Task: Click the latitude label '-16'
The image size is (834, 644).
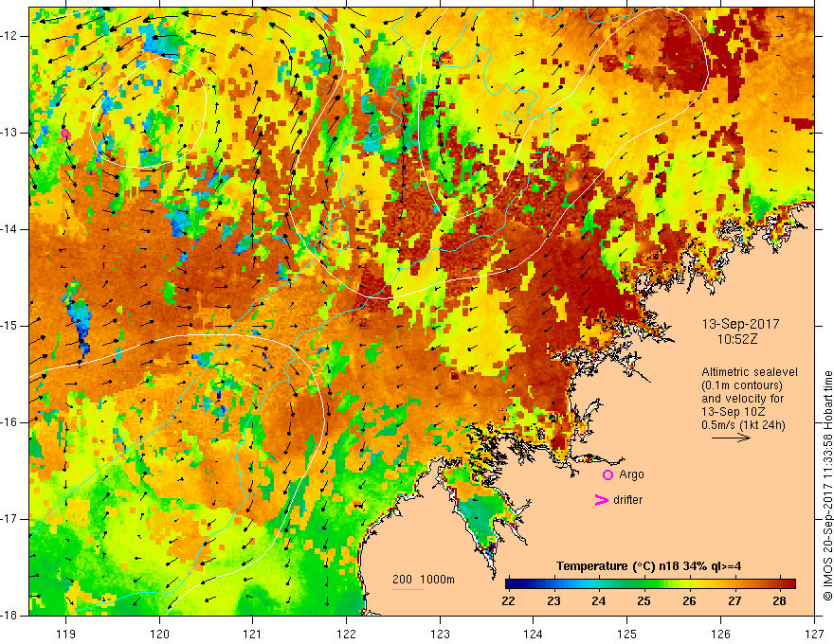Action: tap(9, 422)
